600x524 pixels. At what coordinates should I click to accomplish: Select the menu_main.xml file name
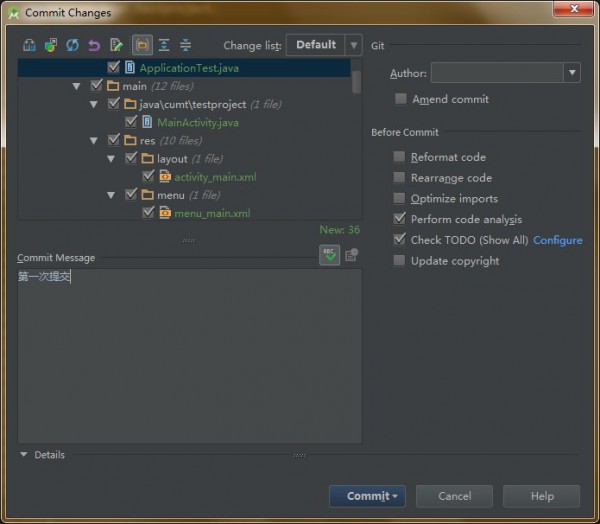pos(212,213)
